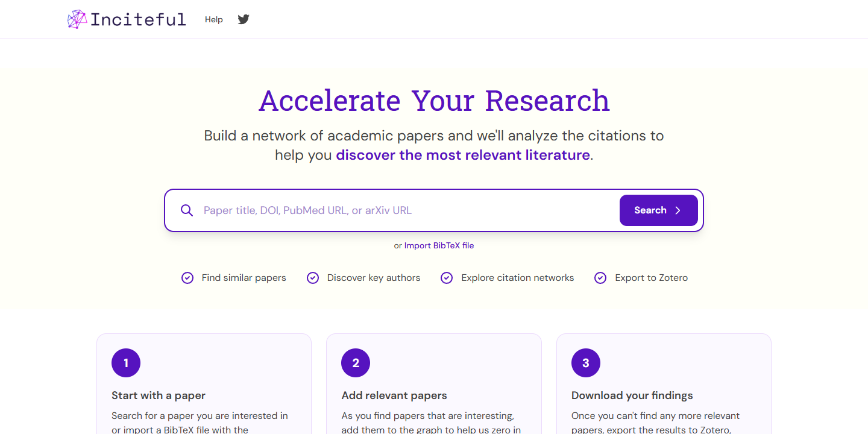The width and height of the screenshot is (868, 434).
Task: Click the Start with a paper card
Action: 204,384
